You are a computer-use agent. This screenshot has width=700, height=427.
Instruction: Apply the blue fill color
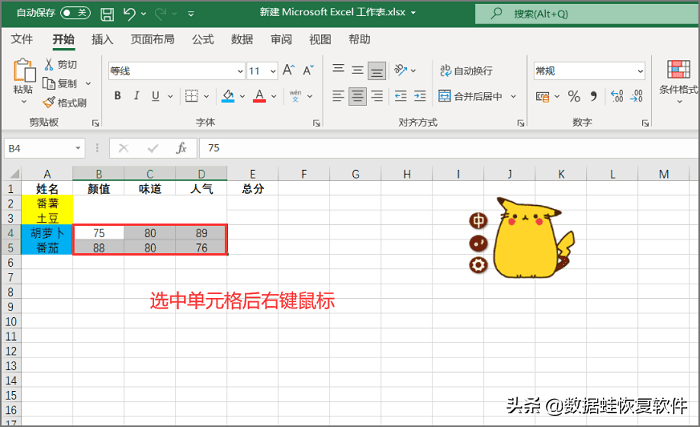[228, 96]
